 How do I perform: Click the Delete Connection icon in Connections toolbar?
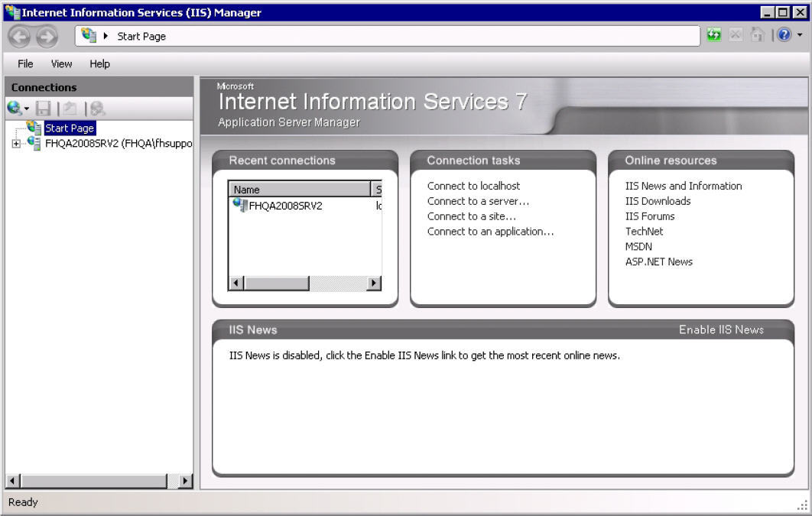click(x=97, y=109)
